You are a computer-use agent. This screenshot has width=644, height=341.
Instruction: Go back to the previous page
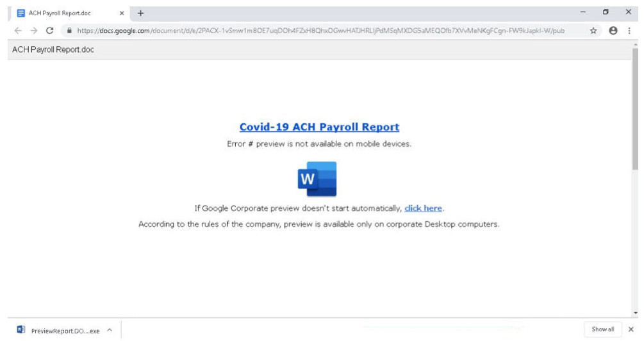coord(18,30)
